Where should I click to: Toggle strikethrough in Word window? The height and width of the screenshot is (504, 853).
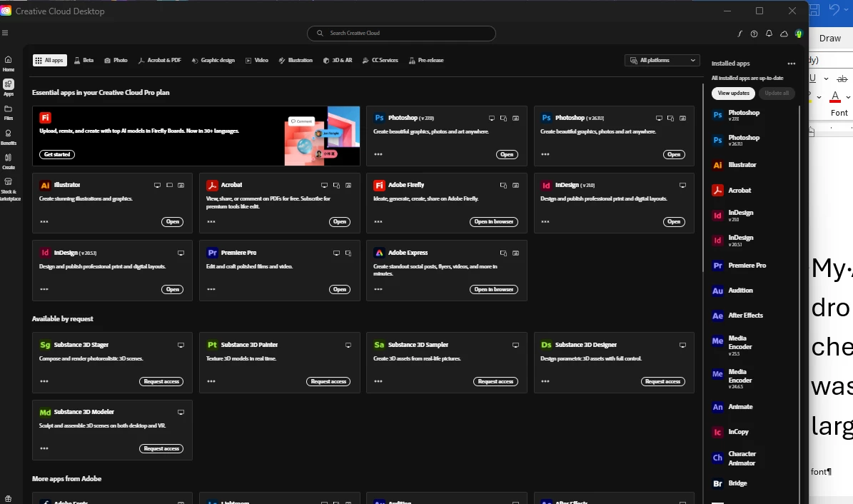click(842, 79)
